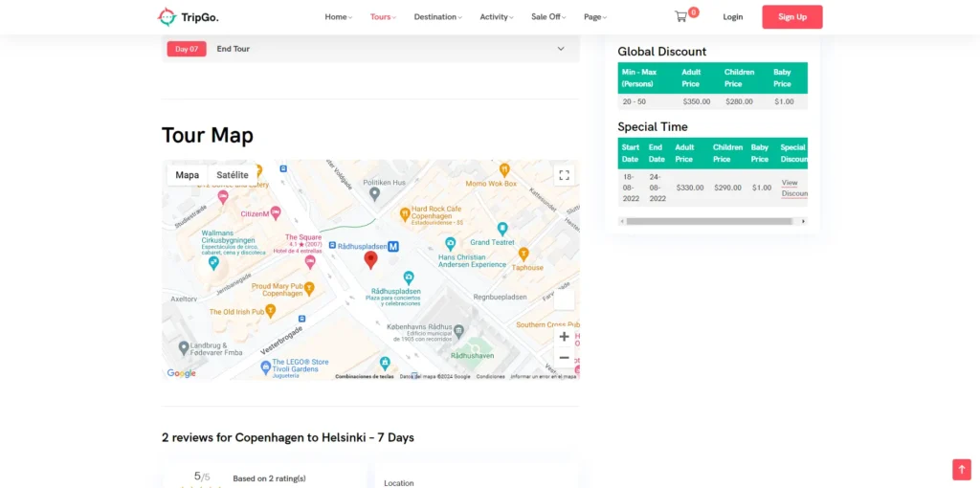
Task: Expand the Day 07 End Tour chevron
Action: (x=561, y=49)
